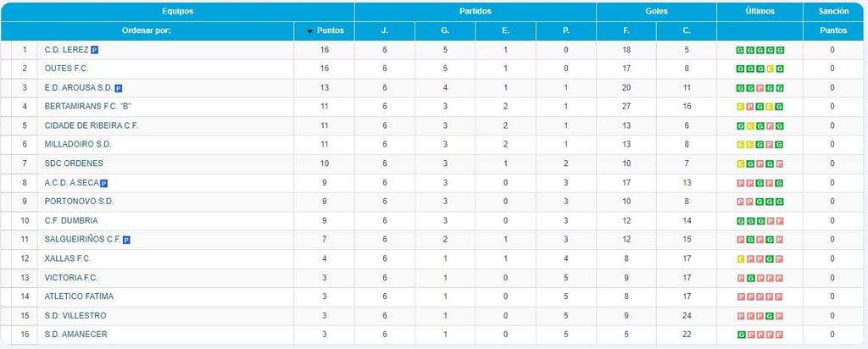The height and width of the screenshot is (349, 868).
Task: Open the ATLETICO FATIMA team page
Action: (x=79, y=296)
